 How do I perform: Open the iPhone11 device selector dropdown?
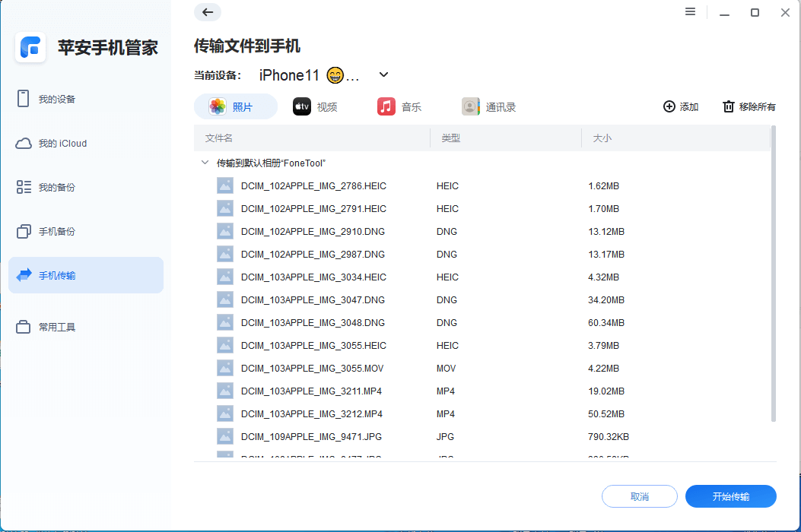point(383,74)
